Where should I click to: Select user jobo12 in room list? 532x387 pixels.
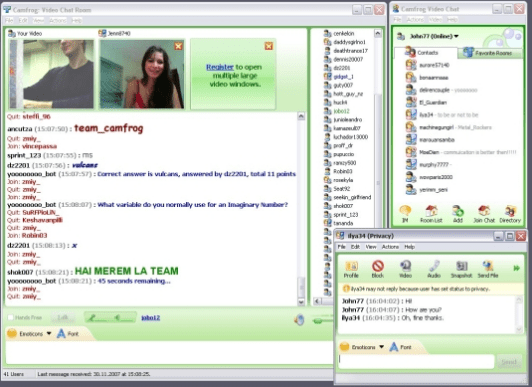click(x=337, y=111)
